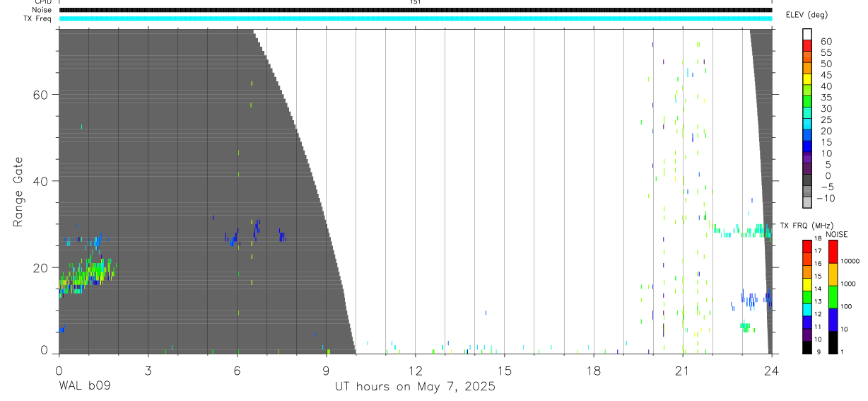Screen dimensions: 868x401
Task: Click the 'Noise' row label at top
Action: tap(42, 10)
